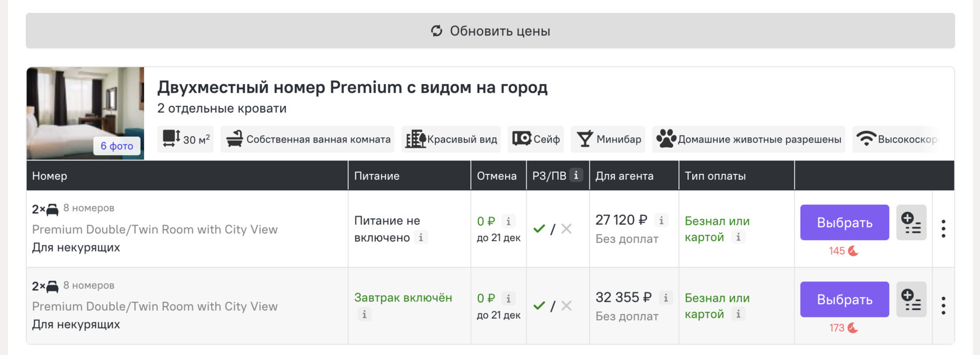Select the 27 120 ₽ room with Выбрать
The width and height of the screenshot is (980, 355).
(x=844, y=222)
